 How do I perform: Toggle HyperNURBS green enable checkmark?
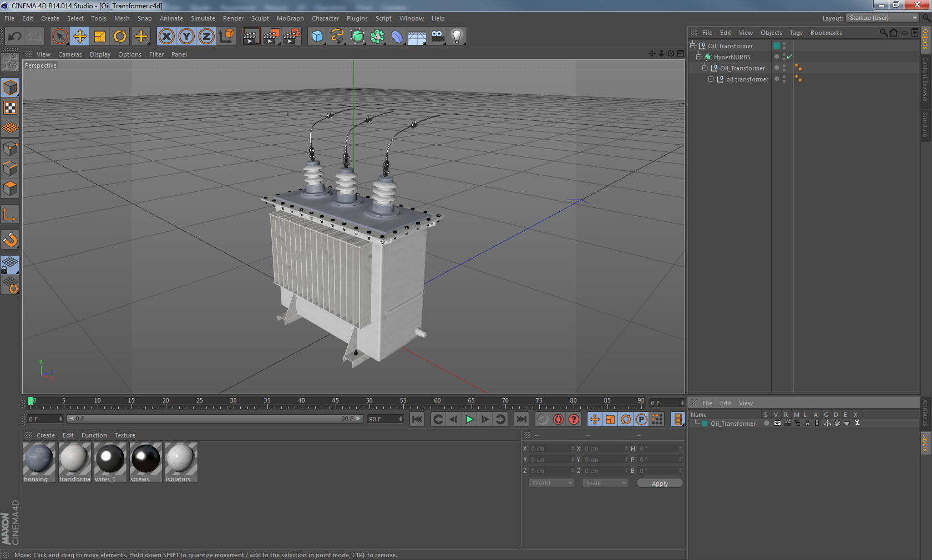[789, 57]
